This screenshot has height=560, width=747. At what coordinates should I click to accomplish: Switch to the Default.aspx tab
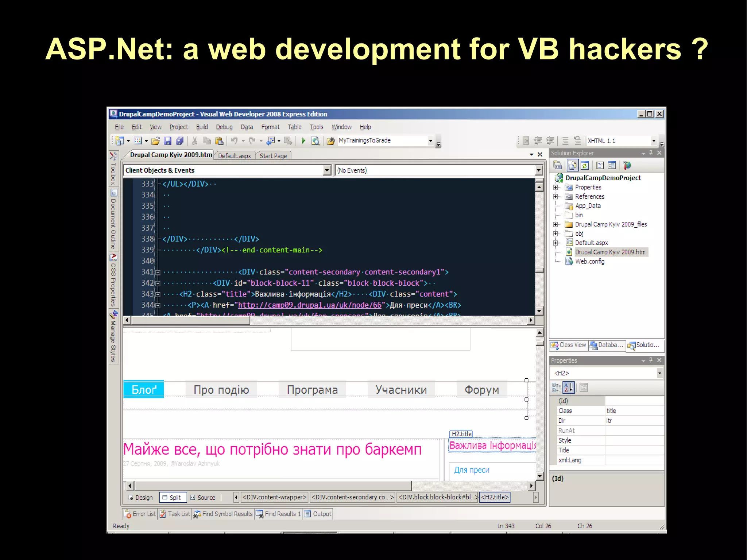234,156
